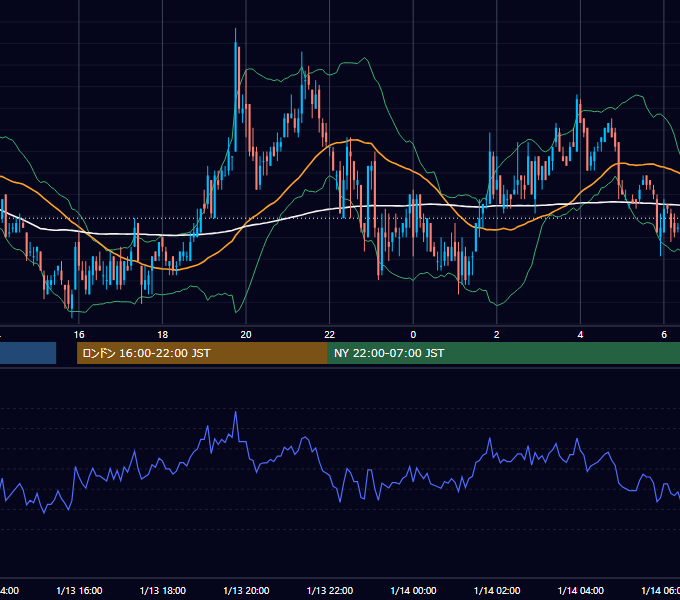Viewport: 680px width, 600px height.
Task: Click the 4 hour label on upper axis
Action: click(580, 335)
